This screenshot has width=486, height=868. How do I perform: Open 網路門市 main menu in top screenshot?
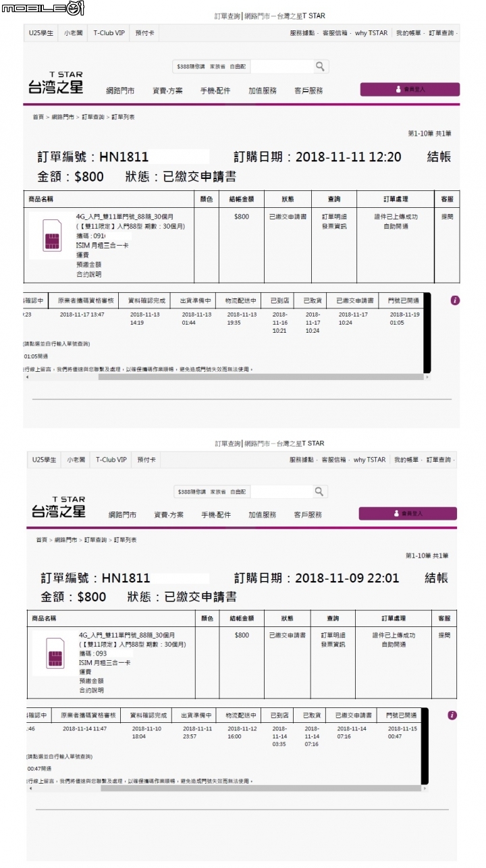click(120, 90)
